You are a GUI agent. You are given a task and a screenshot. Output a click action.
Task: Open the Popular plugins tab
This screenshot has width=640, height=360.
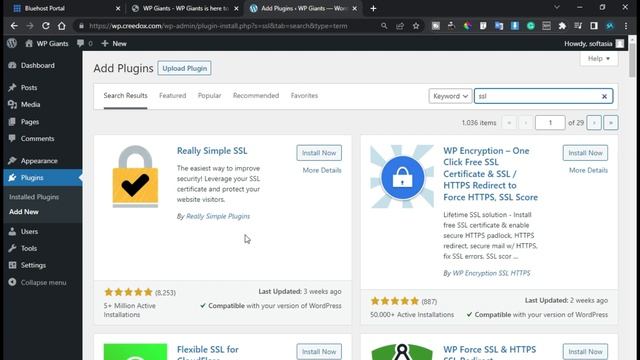click(209, 96)
